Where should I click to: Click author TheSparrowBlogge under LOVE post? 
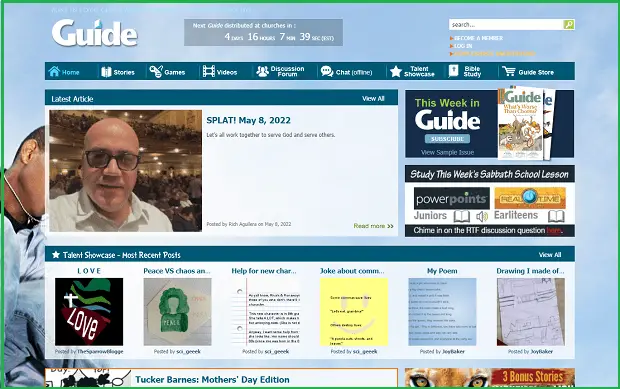coord(100,351)
